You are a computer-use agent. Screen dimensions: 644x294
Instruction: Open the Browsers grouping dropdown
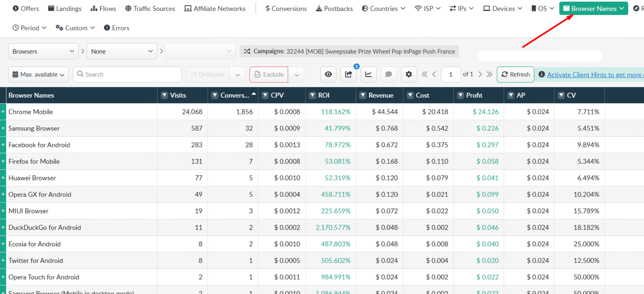tap(43, 52)
